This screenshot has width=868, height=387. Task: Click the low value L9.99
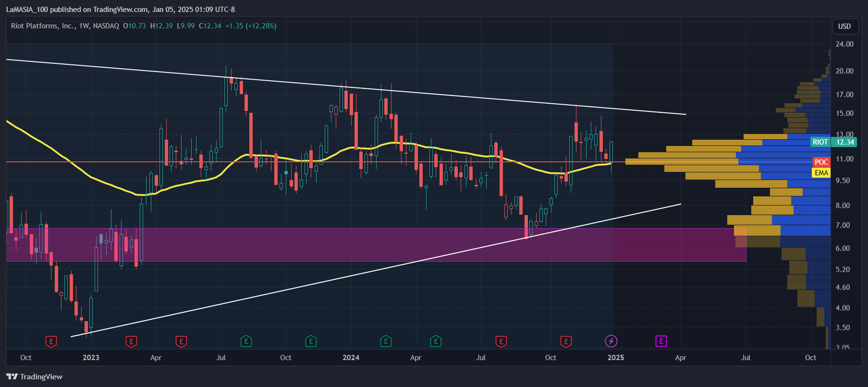point(186,26)
